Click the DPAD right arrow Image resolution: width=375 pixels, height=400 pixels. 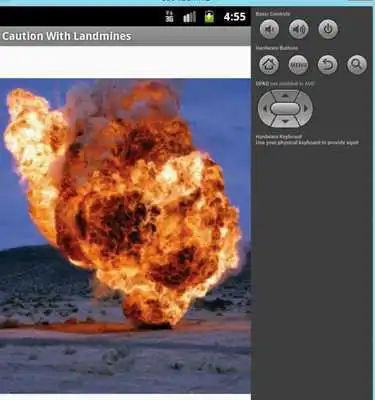[x=306, y=108]
